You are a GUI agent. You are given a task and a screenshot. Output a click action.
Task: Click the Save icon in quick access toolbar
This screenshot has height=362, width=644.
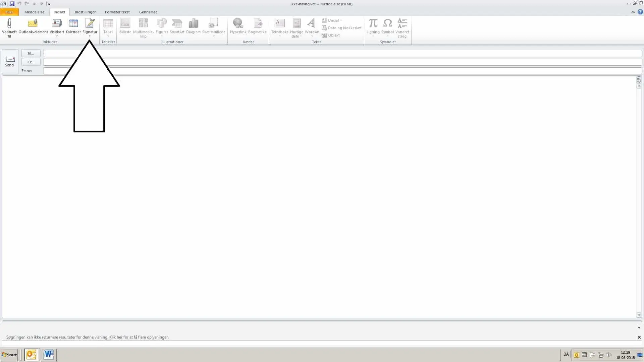[x=12, y=4]
